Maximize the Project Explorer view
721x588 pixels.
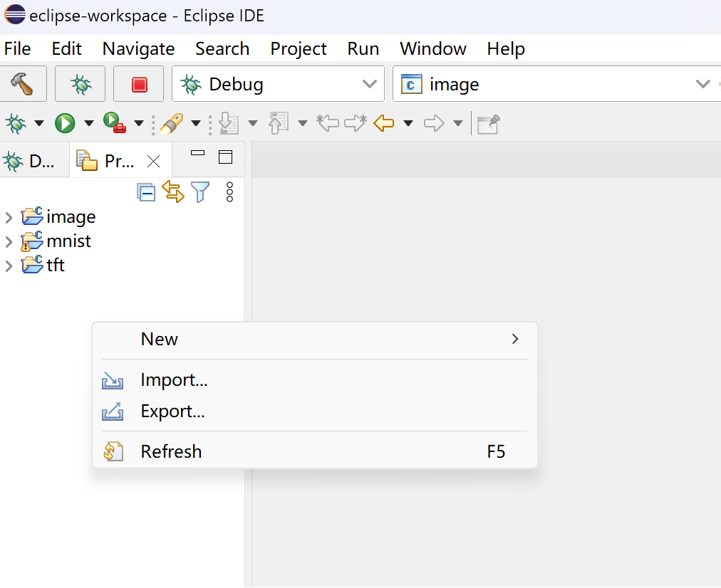225,157
